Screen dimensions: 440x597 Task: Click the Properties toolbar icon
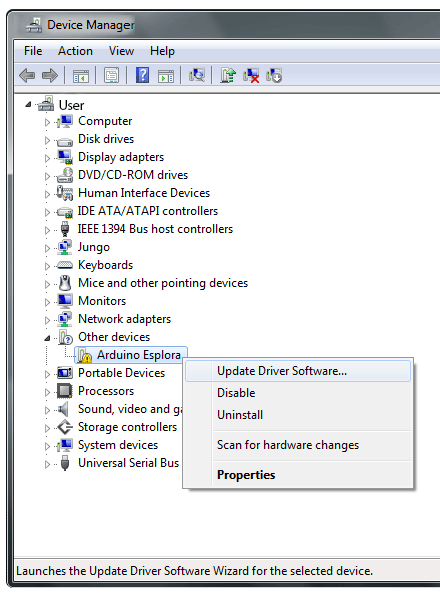[111, 75]
